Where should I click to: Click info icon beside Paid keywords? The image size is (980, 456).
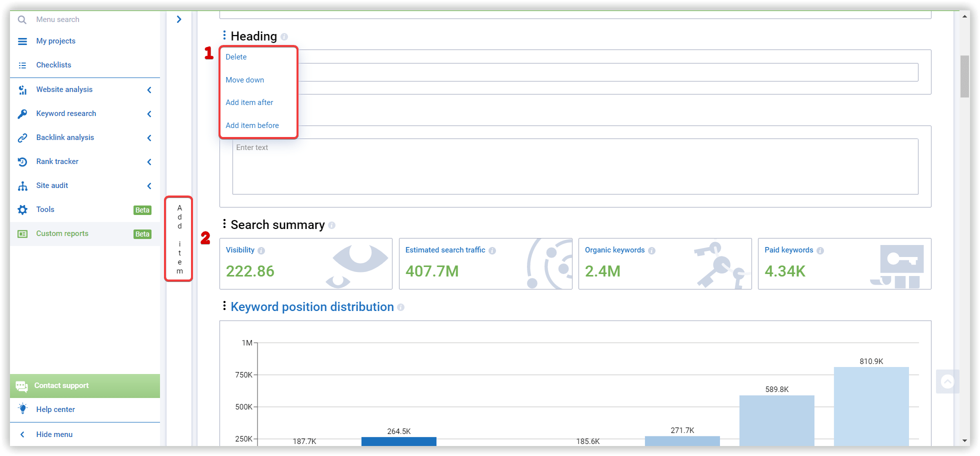[x=820, y=250]
